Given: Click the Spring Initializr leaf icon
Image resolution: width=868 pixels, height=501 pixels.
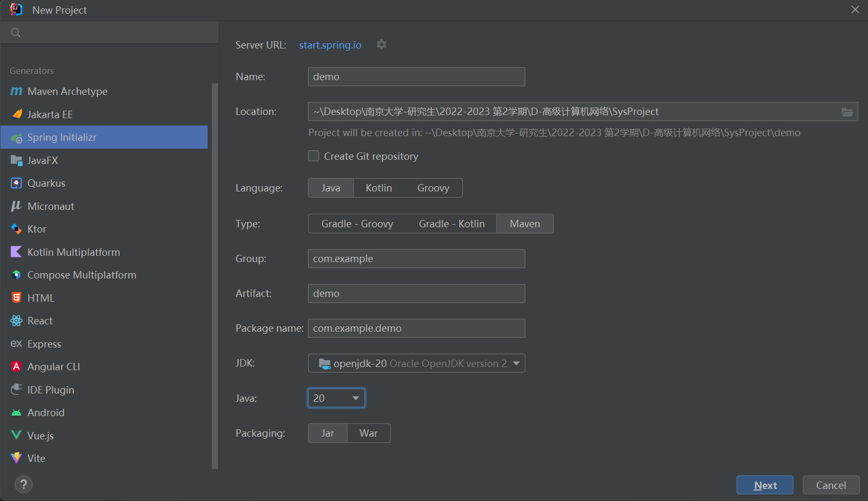Looking at the screenshot, I should point(16,138).
